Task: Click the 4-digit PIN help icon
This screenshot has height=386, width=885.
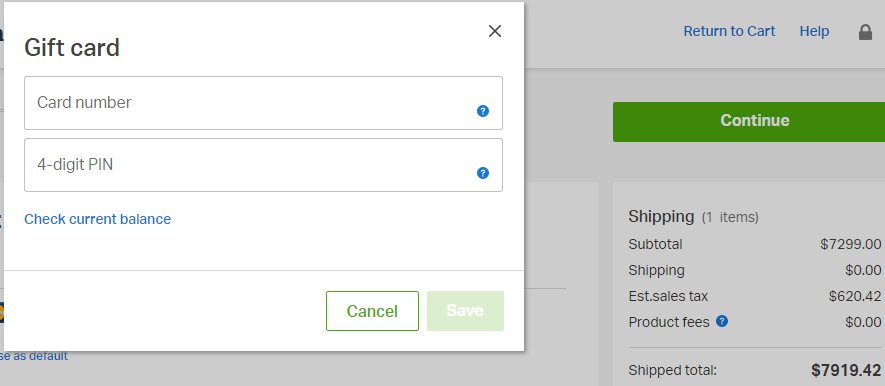Action: [x=483, y=173]
